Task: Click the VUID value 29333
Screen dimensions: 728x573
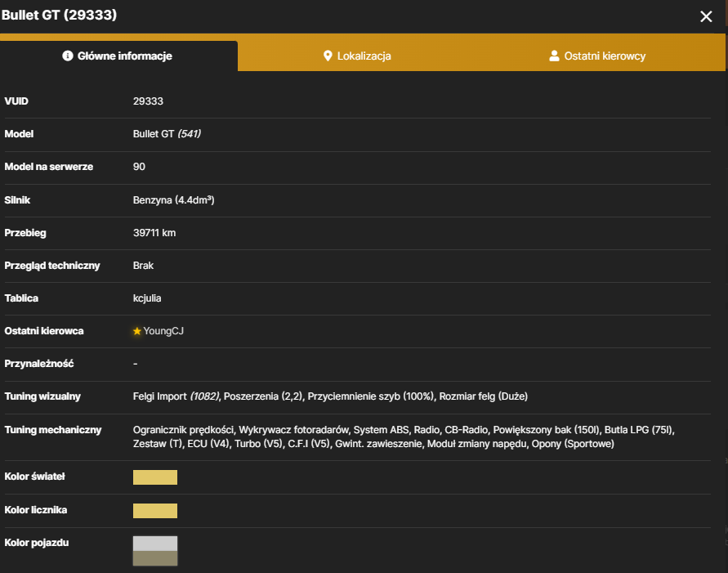Action: point(148,101)
